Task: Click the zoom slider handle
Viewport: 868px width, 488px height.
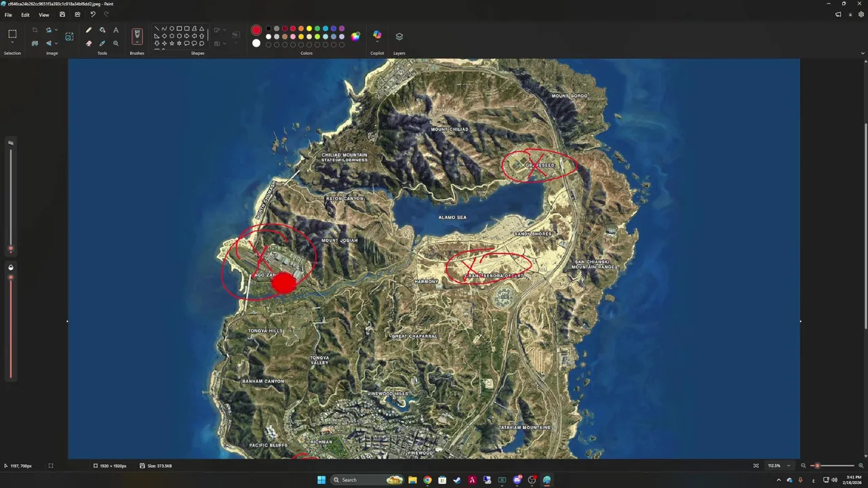Action: (x=817, y=466)
